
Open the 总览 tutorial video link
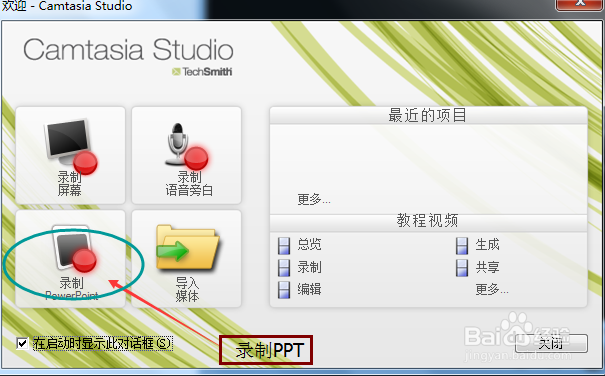pyautogui.click(x=309, y=245)
